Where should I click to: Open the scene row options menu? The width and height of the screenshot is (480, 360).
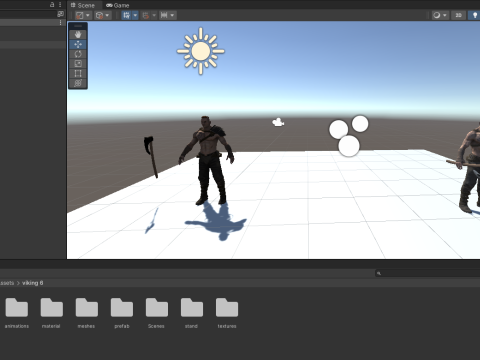click(60, 23)
